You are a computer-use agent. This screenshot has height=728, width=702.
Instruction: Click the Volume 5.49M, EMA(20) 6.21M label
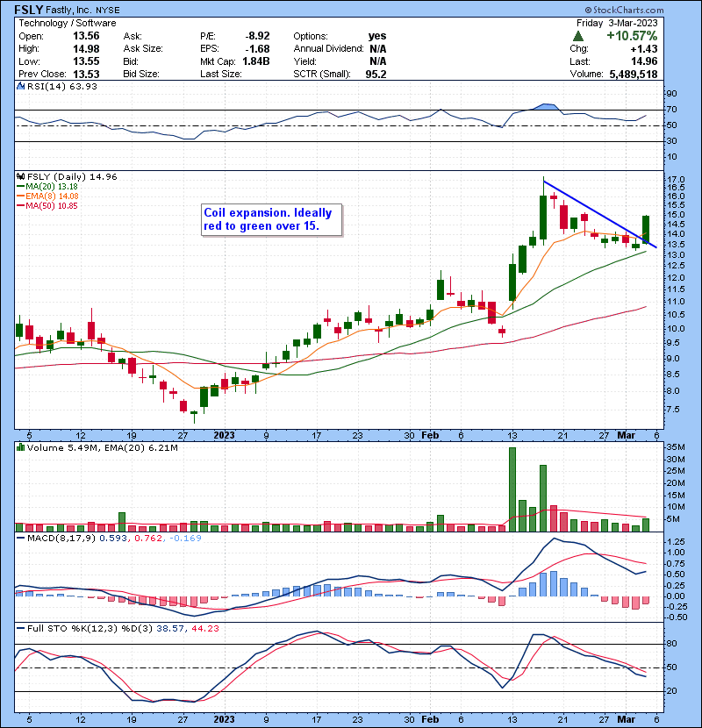102,448
